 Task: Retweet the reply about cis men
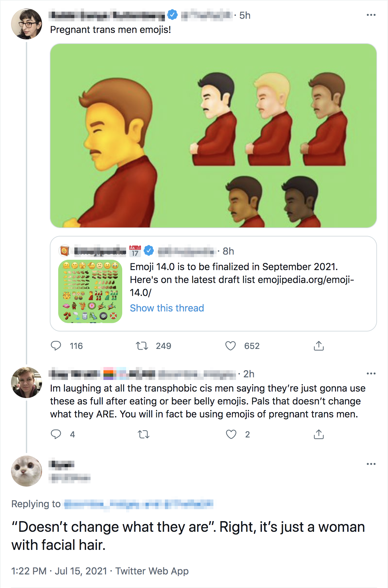point(144,434)
